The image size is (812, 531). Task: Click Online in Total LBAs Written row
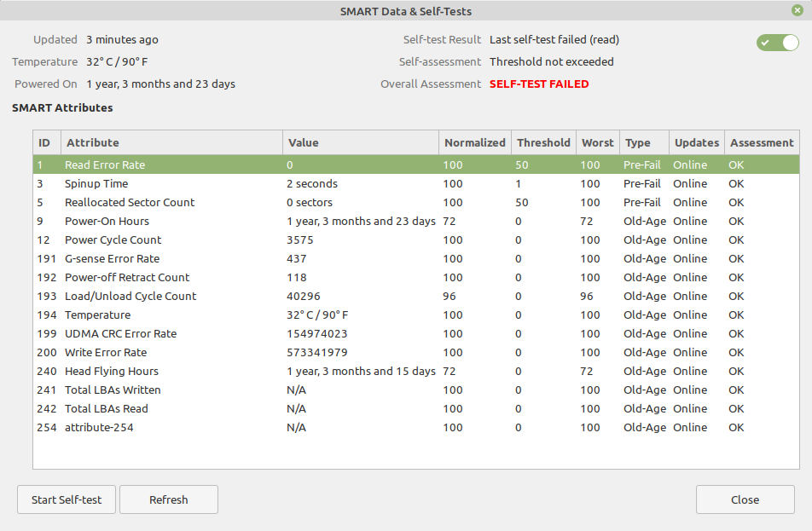tap(690, 390)
